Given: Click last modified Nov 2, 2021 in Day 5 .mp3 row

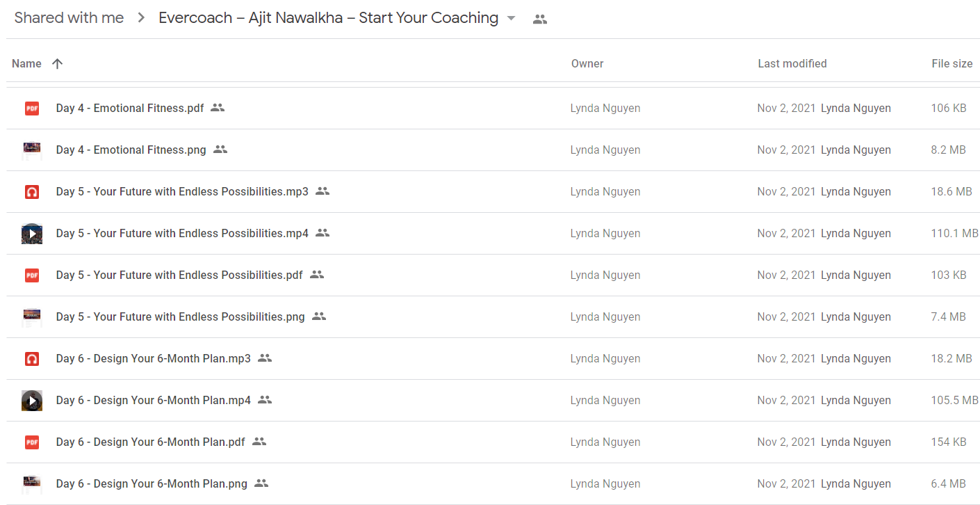Looking at the screenshot, I should [x=787, y=191].
